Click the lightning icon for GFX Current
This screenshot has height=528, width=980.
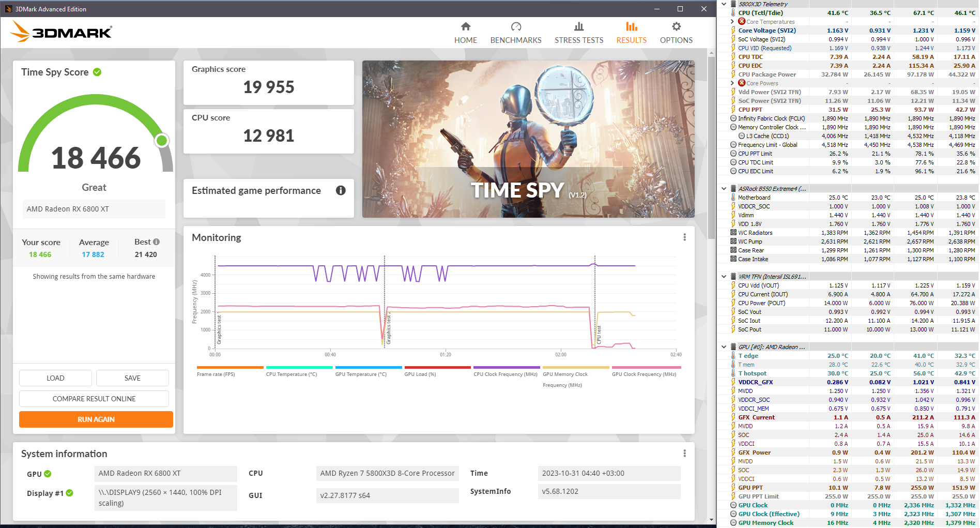click(733, 417)
